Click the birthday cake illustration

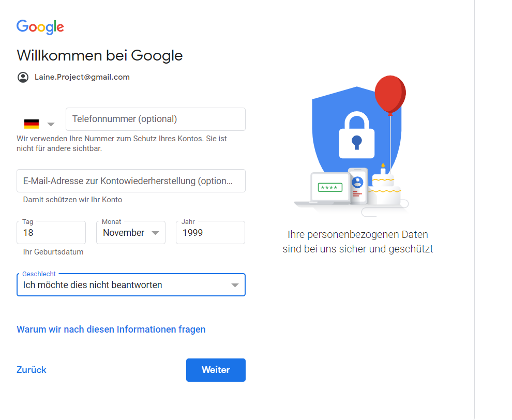point(384,185)
